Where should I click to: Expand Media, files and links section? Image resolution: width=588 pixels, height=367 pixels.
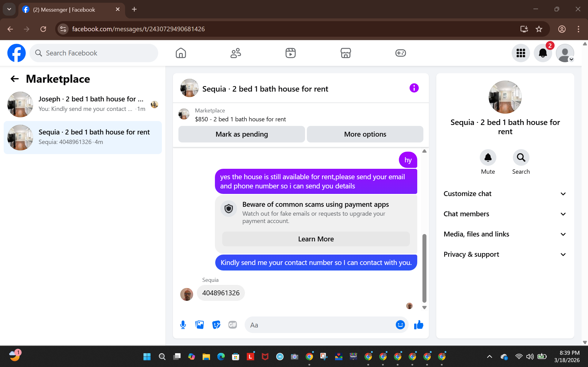point(505,234)
